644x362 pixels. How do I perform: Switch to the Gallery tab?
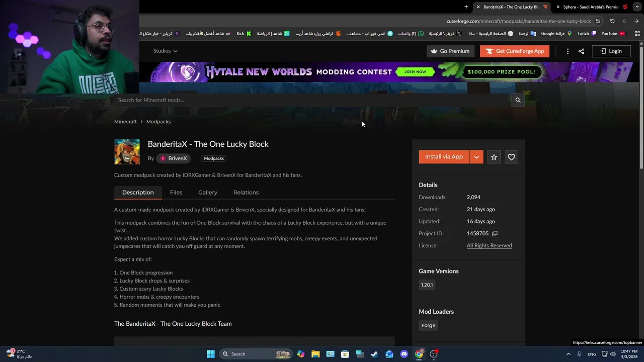click(x=208, y=193)
